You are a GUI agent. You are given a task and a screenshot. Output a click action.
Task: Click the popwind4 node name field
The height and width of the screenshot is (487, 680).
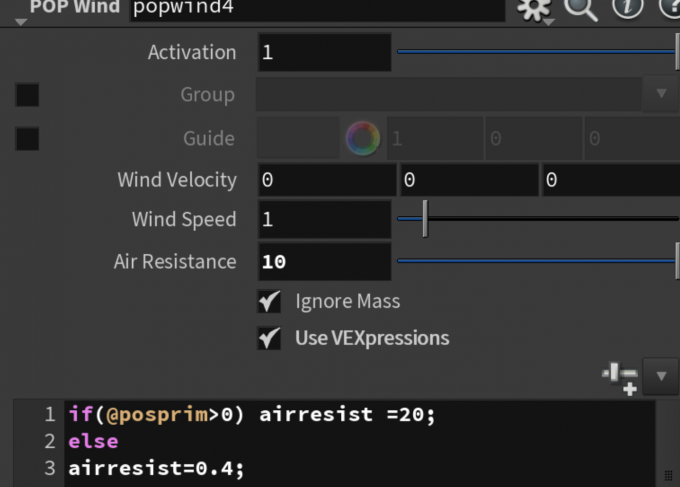[x=317, y=9]
